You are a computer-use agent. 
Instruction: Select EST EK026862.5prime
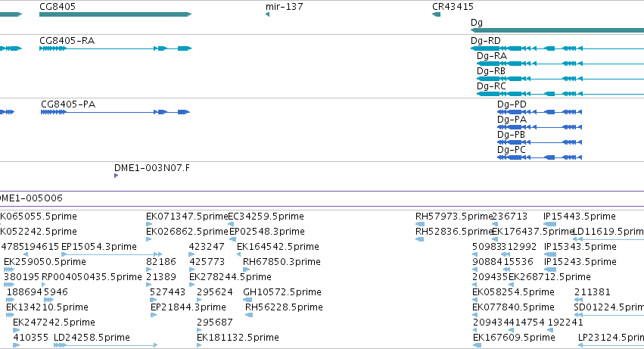(x=187, y=232)
